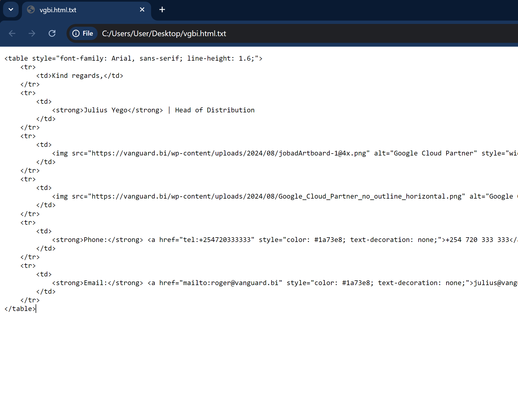
Task: Click the 'Email:' strong label
Action: pyautogui.click(x=95, y=283)
